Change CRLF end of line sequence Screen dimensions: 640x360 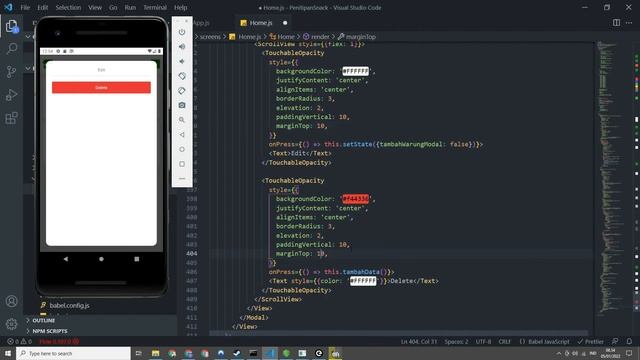tap(504, 341)
